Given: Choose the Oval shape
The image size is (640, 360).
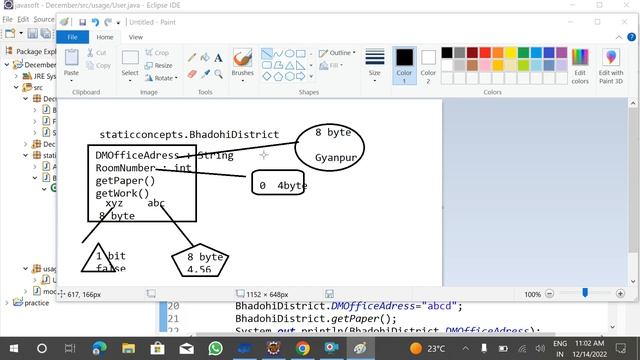Looking at the screenshot, I should (x=289, y=53).
